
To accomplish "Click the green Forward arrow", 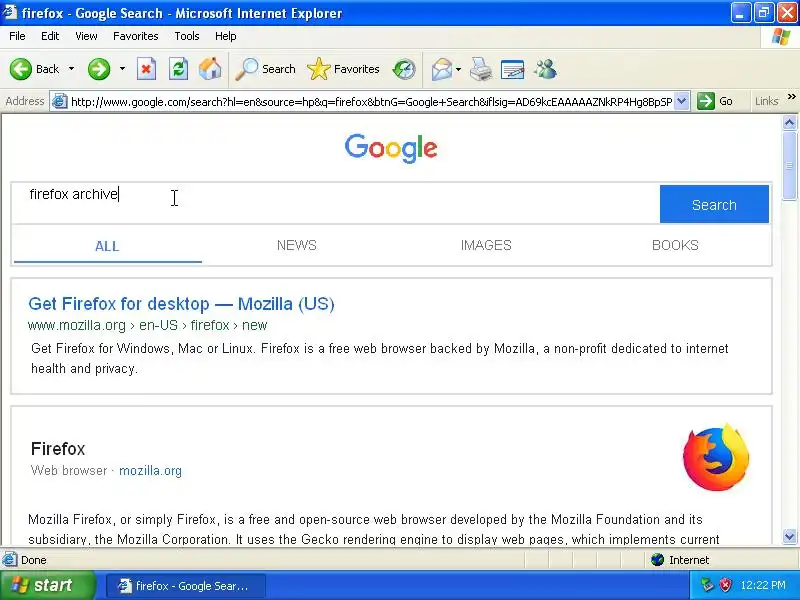I will [98, 69].
